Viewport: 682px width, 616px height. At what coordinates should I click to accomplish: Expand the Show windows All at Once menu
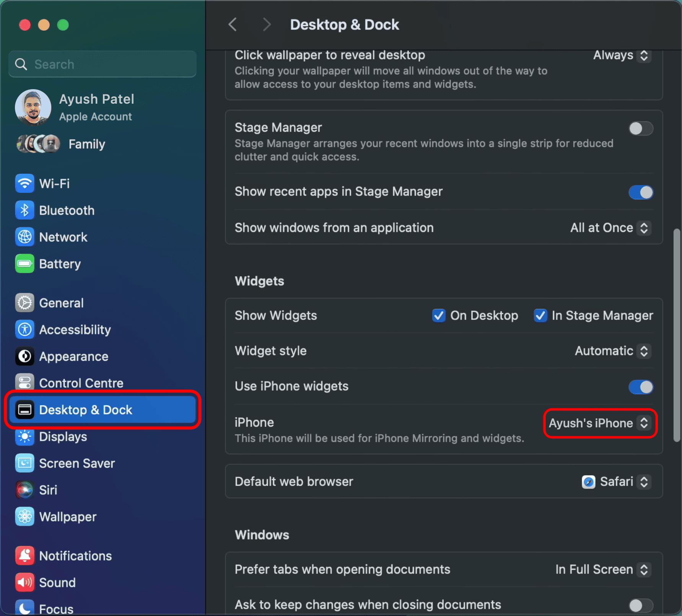(610, 228)
